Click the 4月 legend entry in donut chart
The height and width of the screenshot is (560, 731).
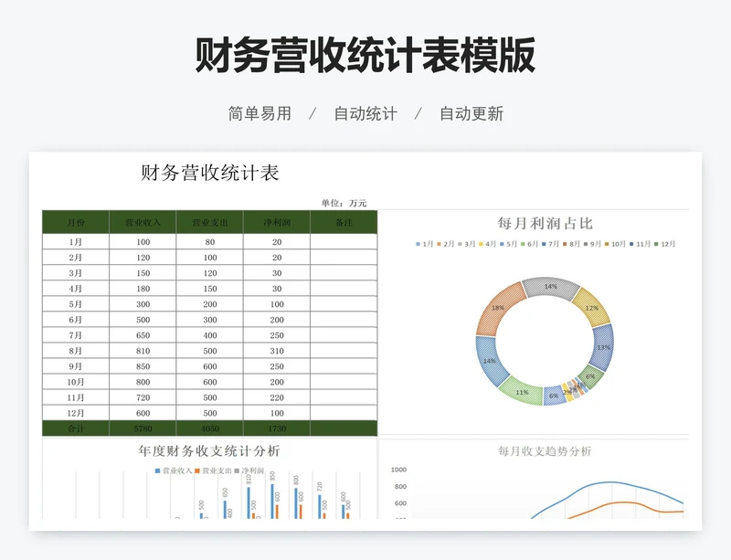(487, 244)
